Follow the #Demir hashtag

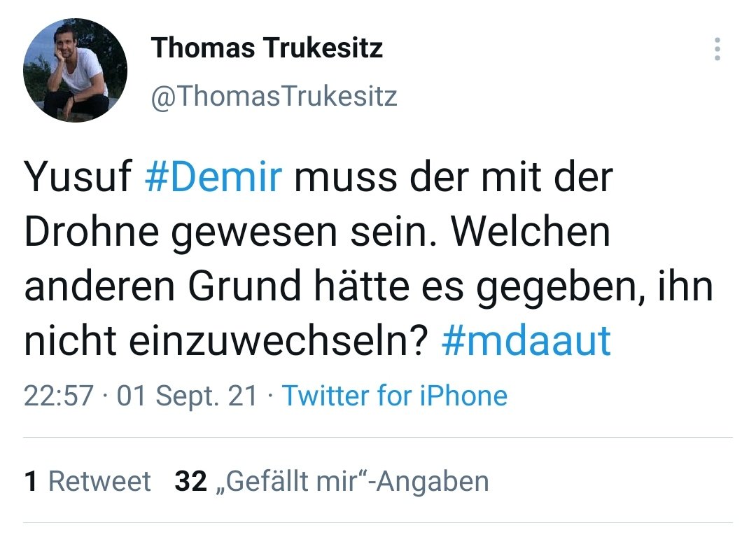click(x=213, y=176)
